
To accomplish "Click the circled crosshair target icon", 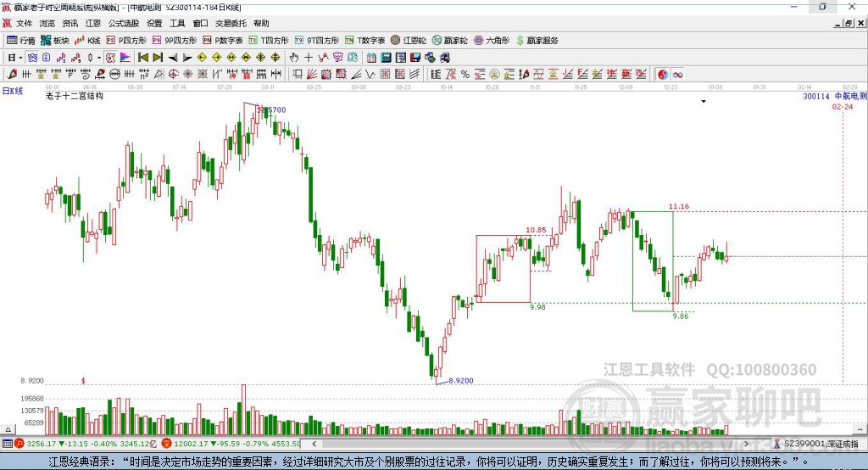I will tap(173, 75).
